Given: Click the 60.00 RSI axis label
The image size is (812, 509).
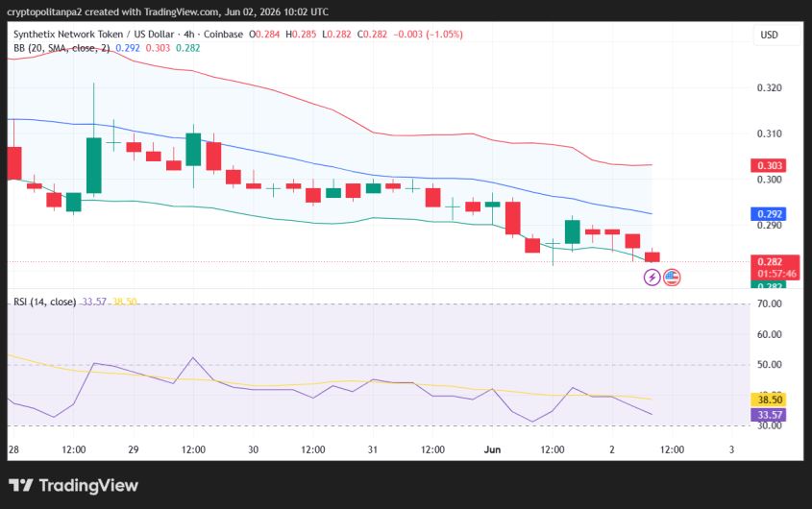Looking at the screenshot, I should tap(769, 334).
